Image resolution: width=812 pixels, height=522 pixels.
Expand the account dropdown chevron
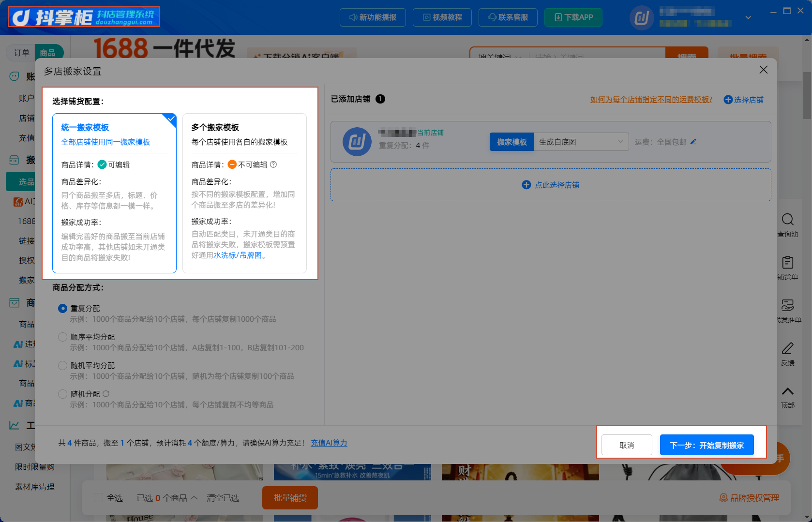click(x=748, y=17)
